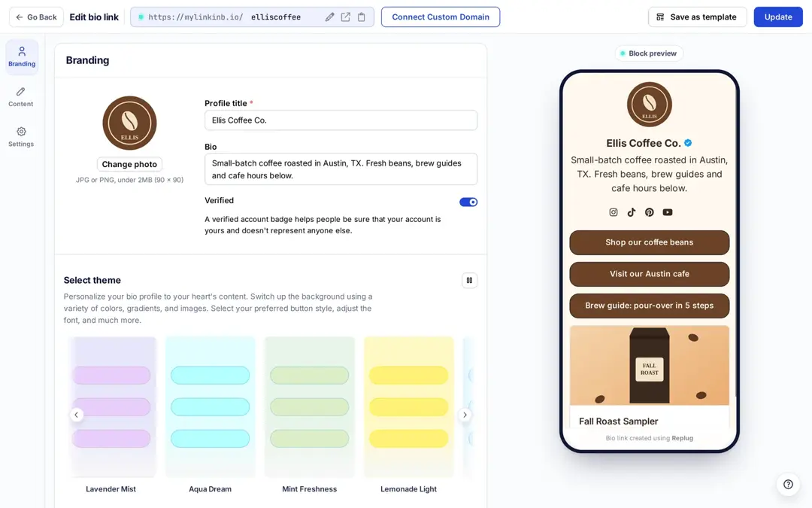The height and width of the screenshot is (508, 812).
Task: Click Visit our Austin cafe button
Action: 650,274
